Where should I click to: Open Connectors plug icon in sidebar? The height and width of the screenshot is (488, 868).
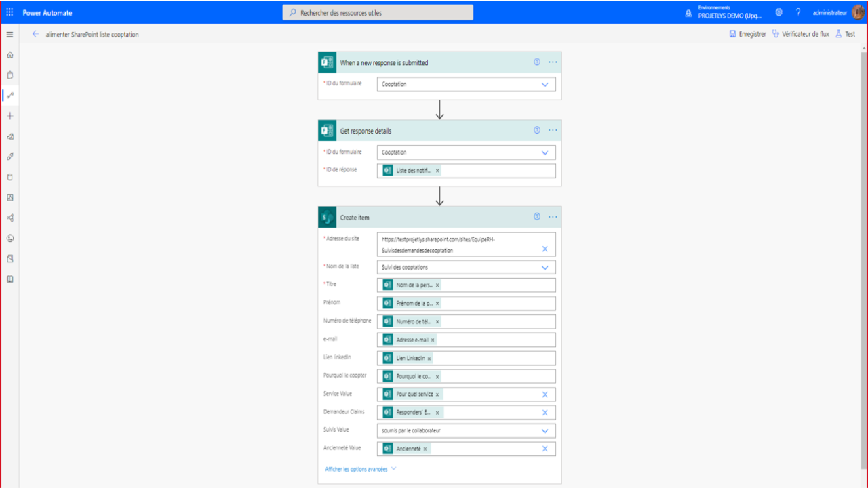(x=9, y=157)
